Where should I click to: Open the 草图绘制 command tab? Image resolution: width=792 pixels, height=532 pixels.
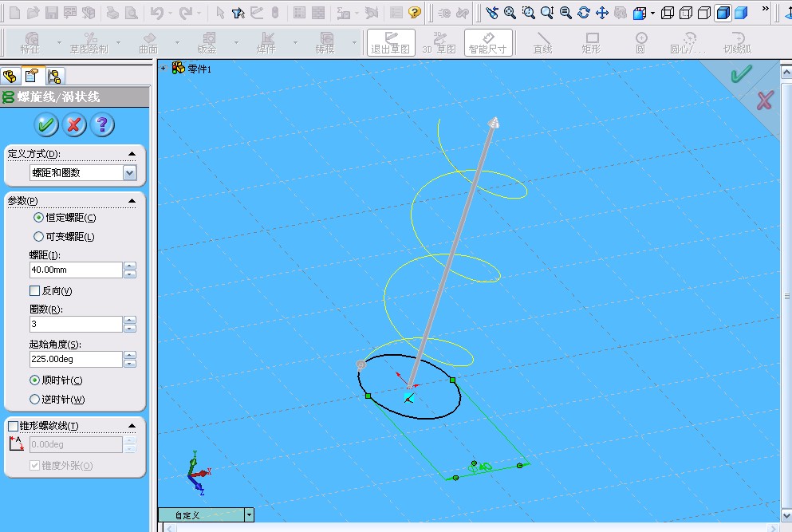coord(89,42)
